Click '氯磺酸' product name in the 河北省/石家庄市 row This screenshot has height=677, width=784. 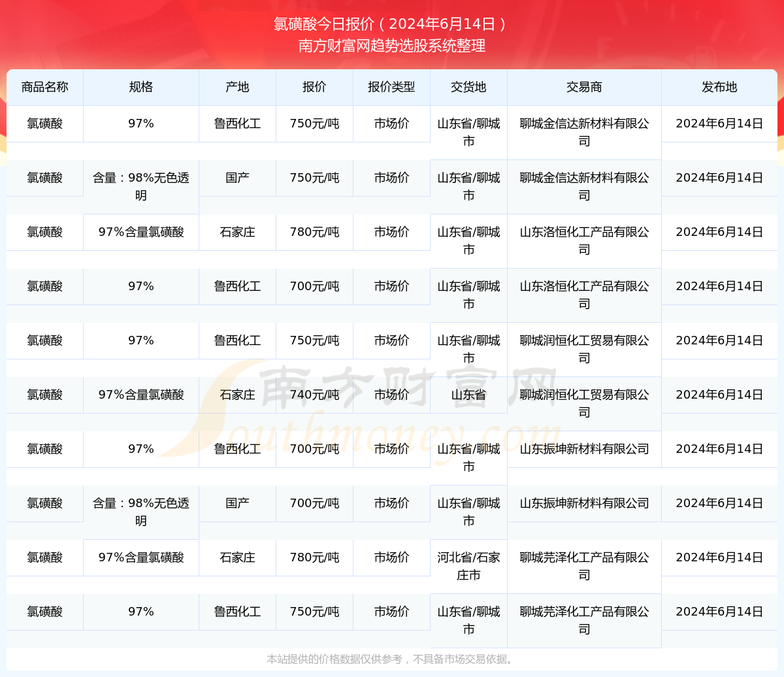click(x=45, y=557)
